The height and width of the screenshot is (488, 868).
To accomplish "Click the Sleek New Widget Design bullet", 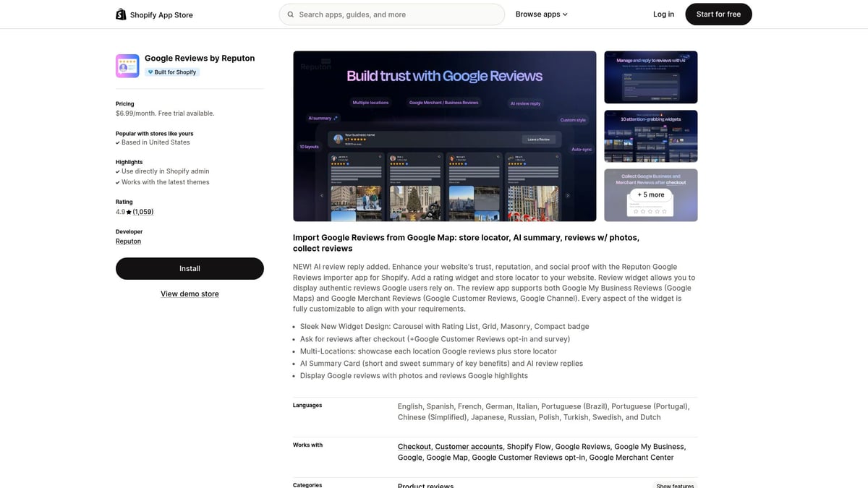I will click(444, 326).
